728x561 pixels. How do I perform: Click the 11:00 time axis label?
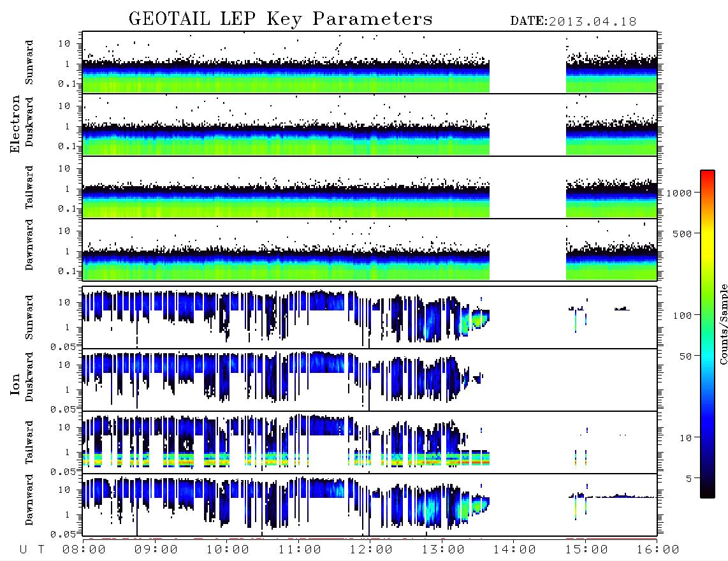click(x=300, y=550)
